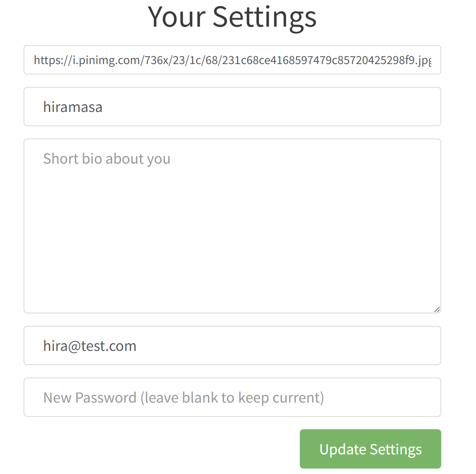Screen dimensions: 476x474
Task: Click the hira@test.com email text
Action: tap(90, 346)
